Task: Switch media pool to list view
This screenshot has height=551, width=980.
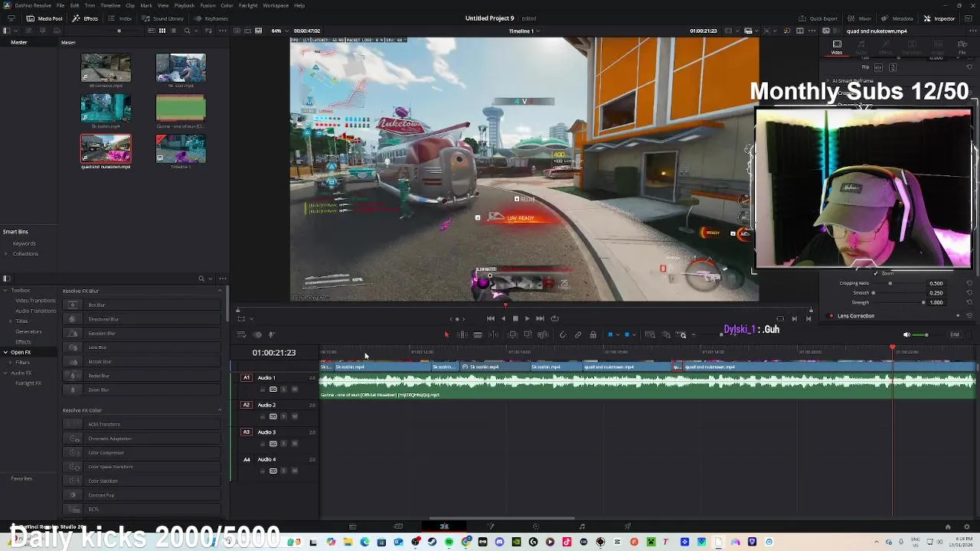Action: point(174,31)
